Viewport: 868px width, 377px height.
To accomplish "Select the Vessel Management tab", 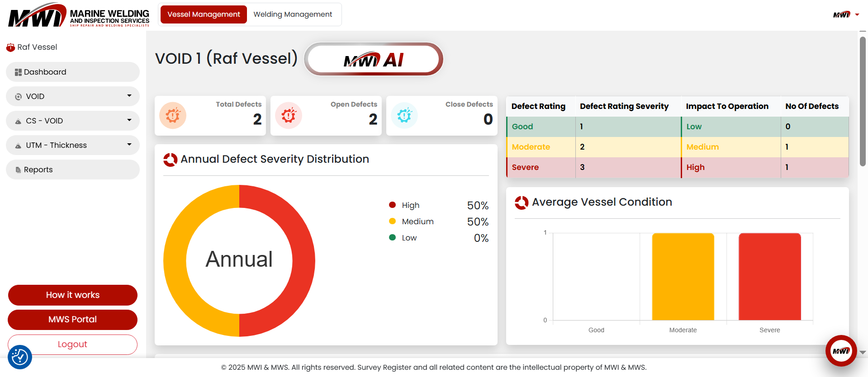I will click(204, 14).
